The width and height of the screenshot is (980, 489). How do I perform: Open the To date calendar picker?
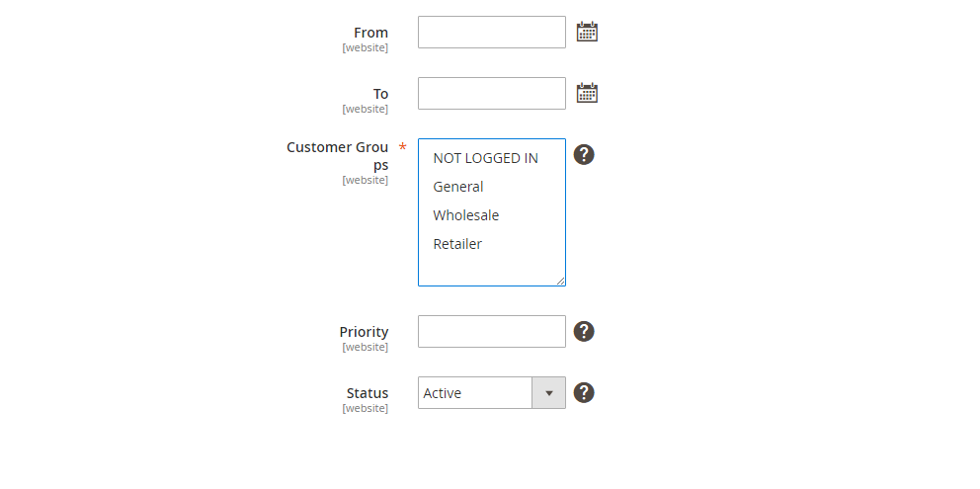[587, 93]
